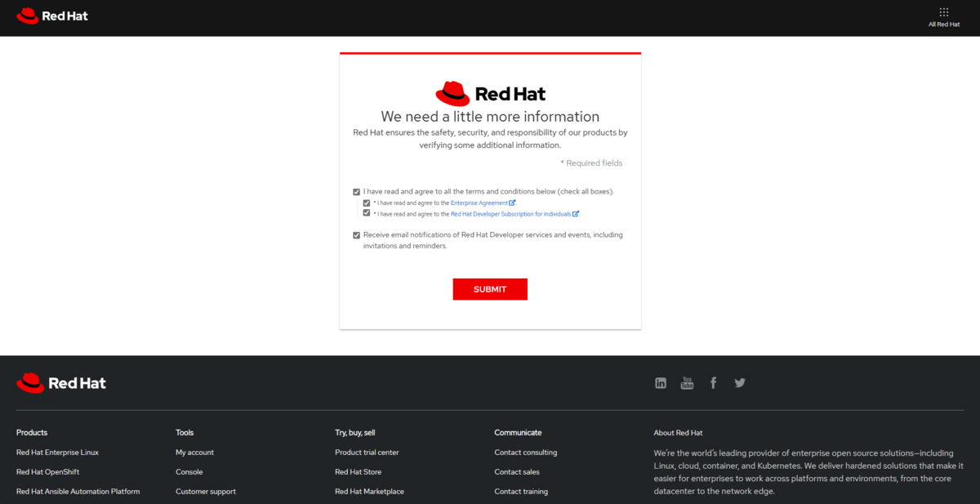
Task: Click the Red Hat logo in the footer
Action: (x=61, y=383)
